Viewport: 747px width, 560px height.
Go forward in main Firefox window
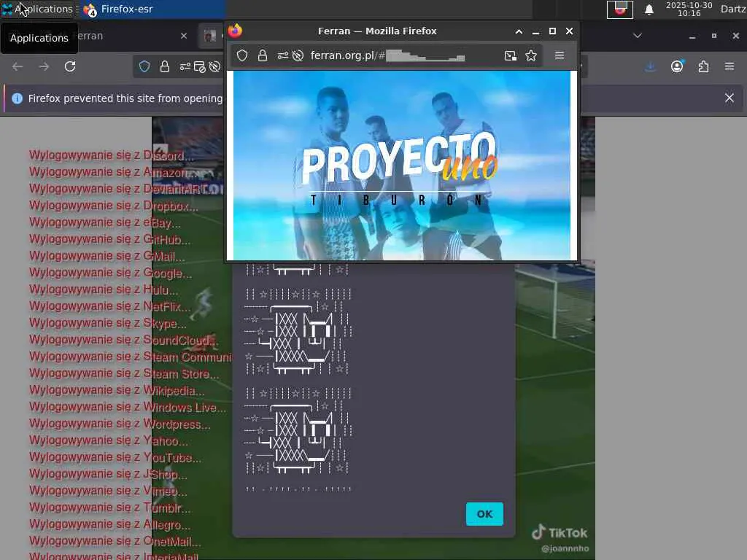click(x=44, y=66)
